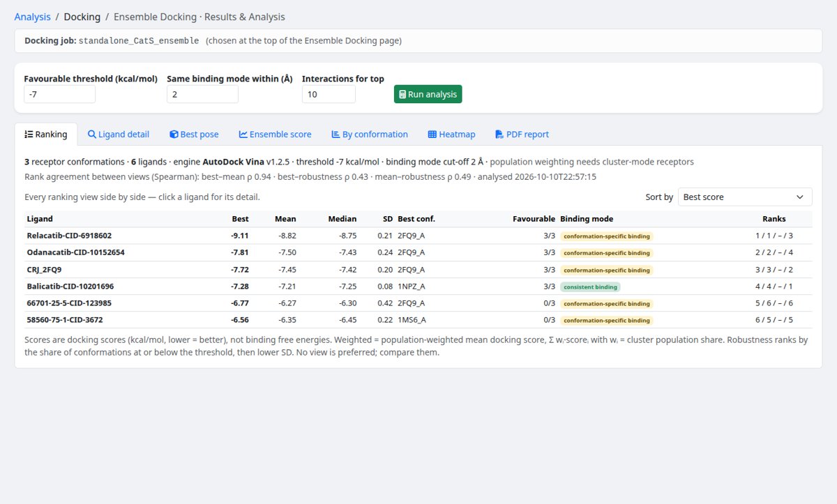Viewport: 837px width, 504px height.
Task: Switch to the Heatmap tab
Action: tap(451, 135)
